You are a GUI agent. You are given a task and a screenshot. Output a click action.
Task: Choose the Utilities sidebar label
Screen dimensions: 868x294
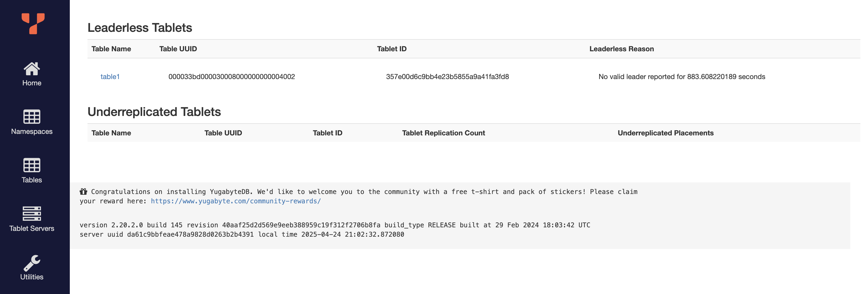coord(32,277)
